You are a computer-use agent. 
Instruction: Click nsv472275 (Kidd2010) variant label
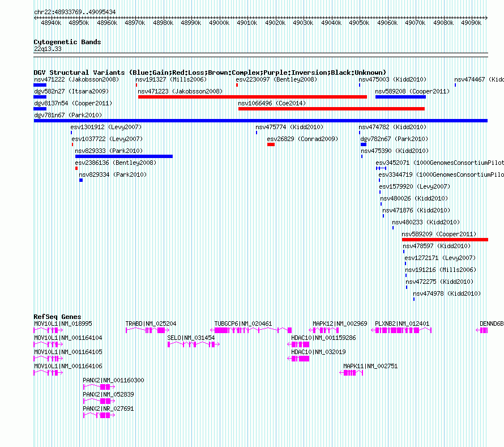click(439, 282)
